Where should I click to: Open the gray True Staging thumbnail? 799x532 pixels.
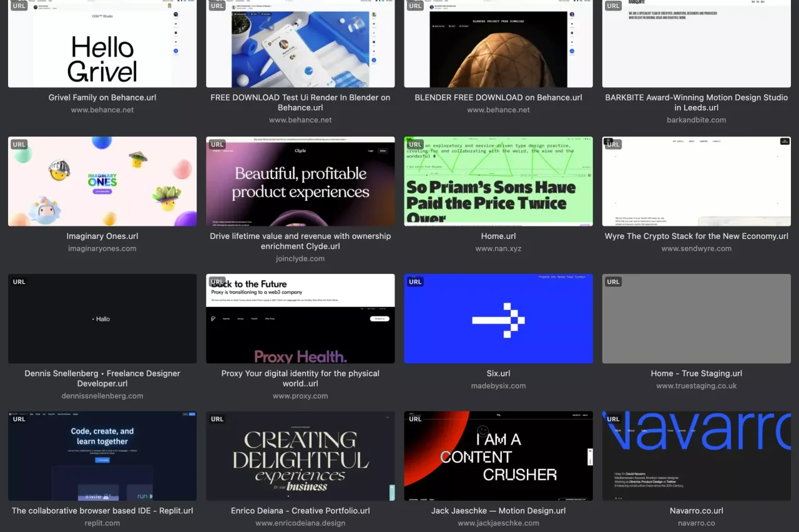pyautogui.click(x=697, y=319)
